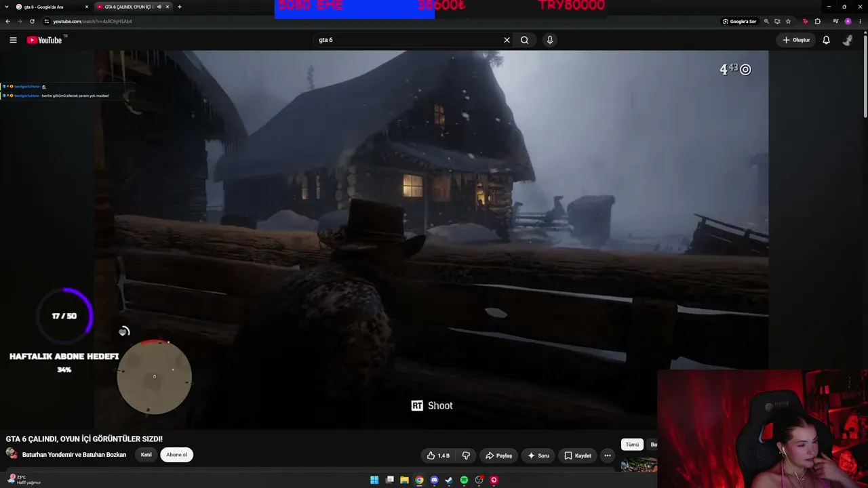Save the video with Kaydet

[x=578, y=455]
